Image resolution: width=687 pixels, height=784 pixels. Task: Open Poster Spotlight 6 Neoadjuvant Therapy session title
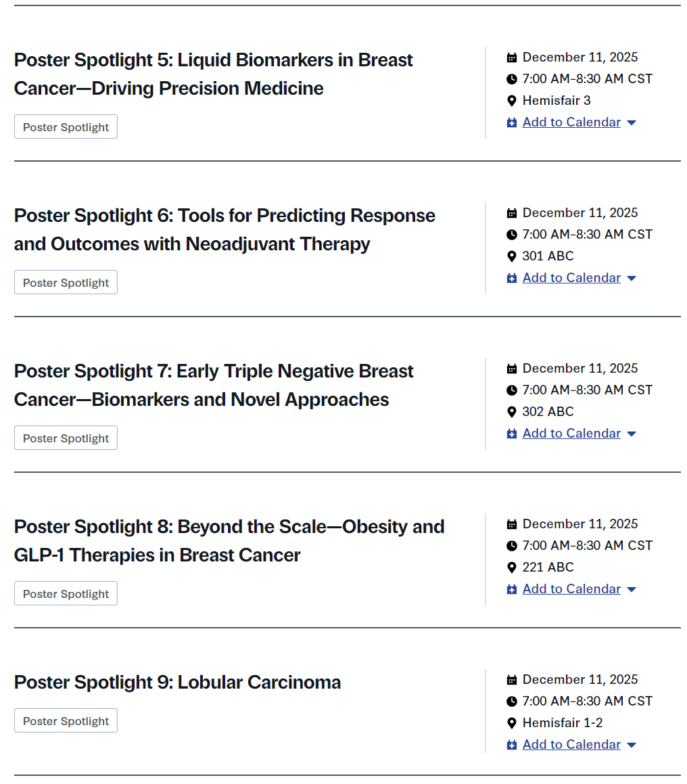224,229
